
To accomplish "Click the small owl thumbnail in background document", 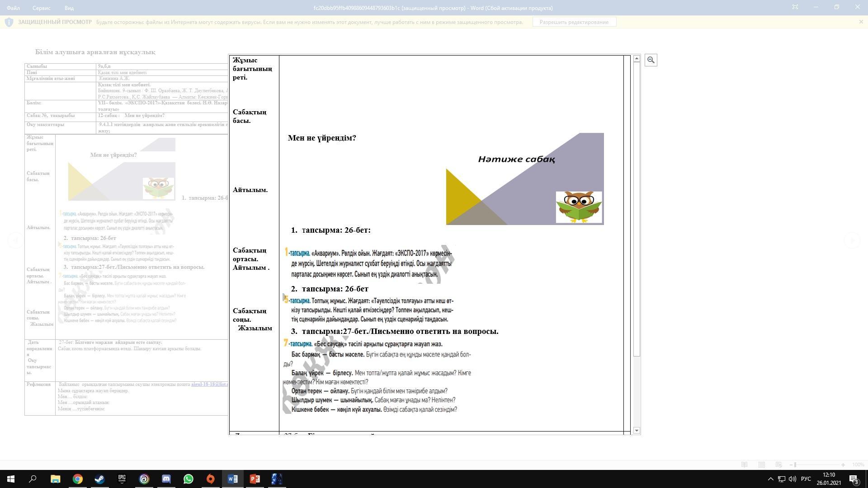I will [158, 188].
